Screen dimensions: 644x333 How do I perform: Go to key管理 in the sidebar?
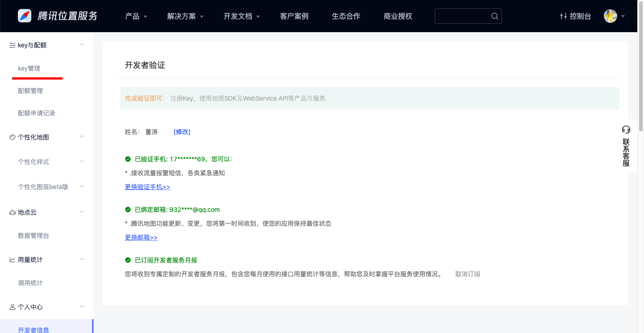tap(29, 68)
